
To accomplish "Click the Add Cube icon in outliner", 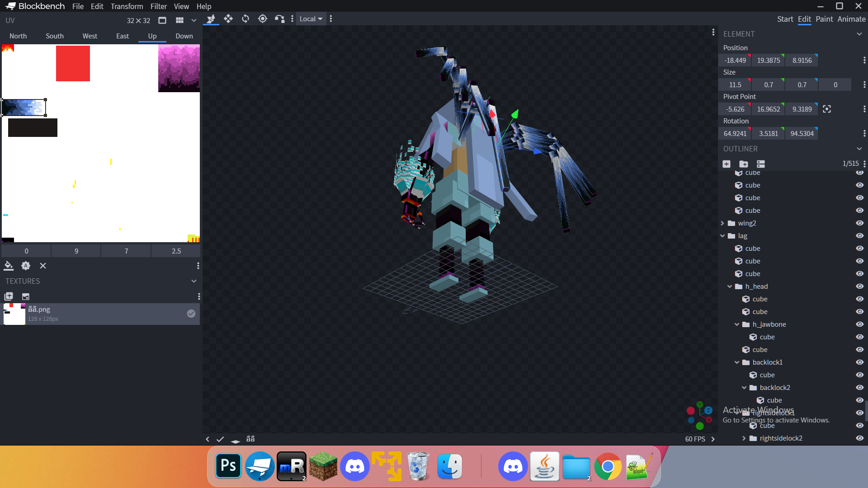I will click(x=726, y=164).
